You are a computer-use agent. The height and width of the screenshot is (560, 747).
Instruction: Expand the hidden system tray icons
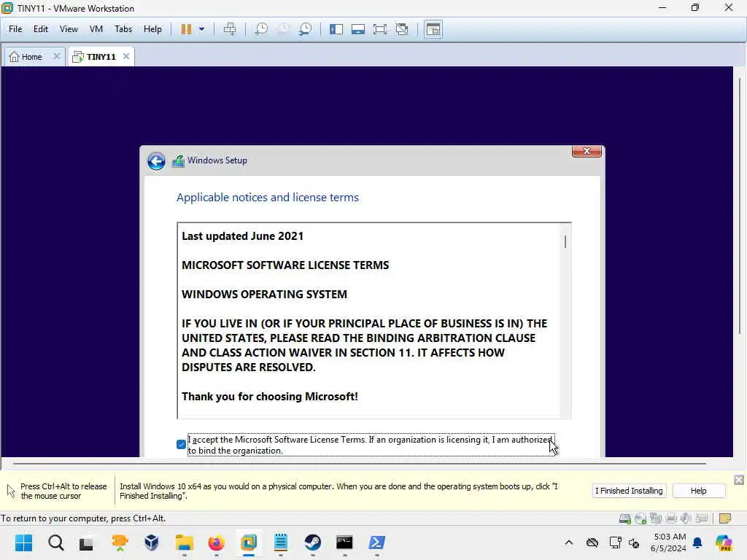569,542
